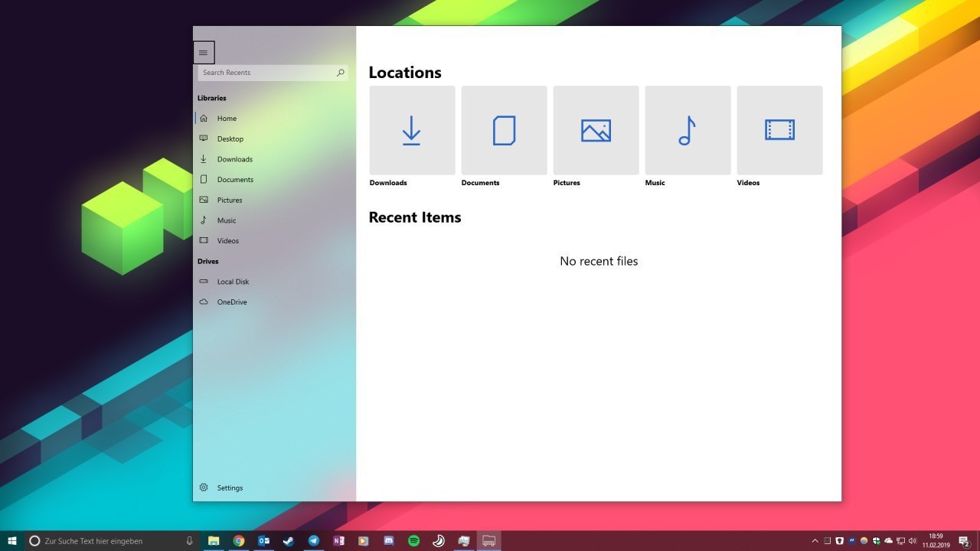Image resolution: width=980 pixels, height=551 pixels.
Task: Launch Spotify from the taskbar
Action: point(413,540)
